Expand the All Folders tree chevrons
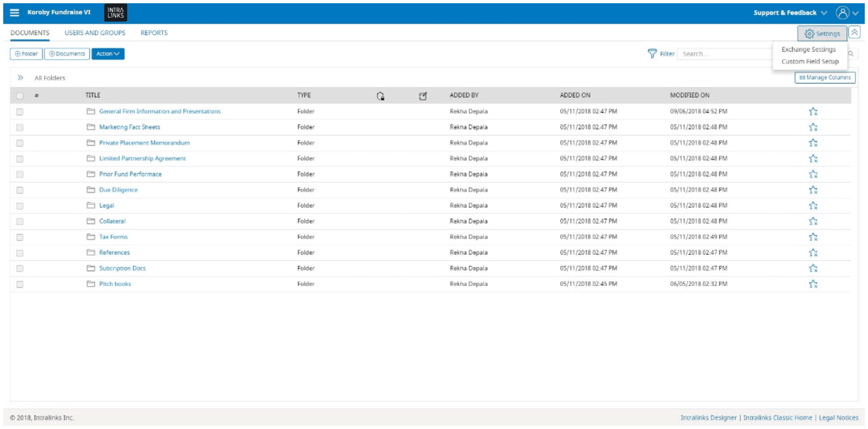The height and width of the screenshot is (429, 868). tap(20, 78)
